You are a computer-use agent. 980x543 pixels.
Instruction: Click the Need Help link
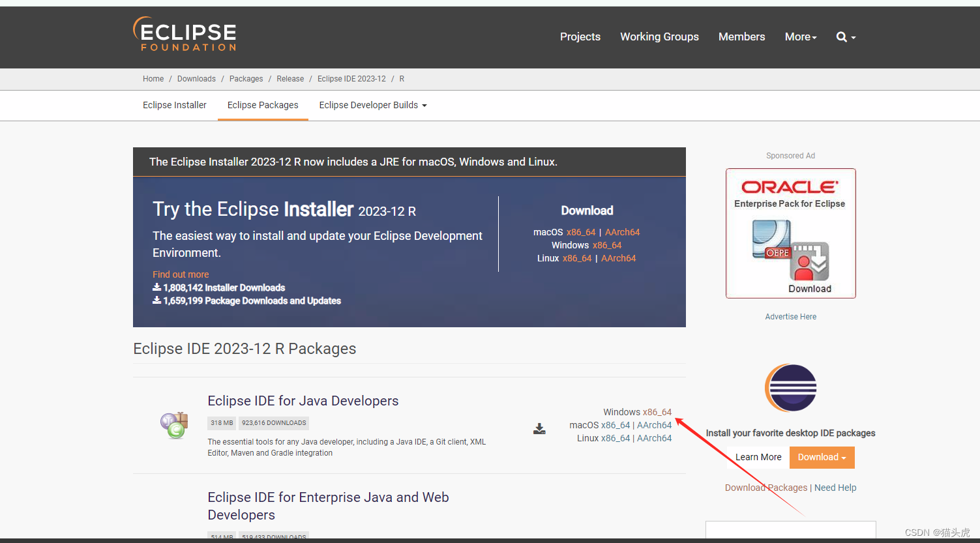(x=835, y=487)
